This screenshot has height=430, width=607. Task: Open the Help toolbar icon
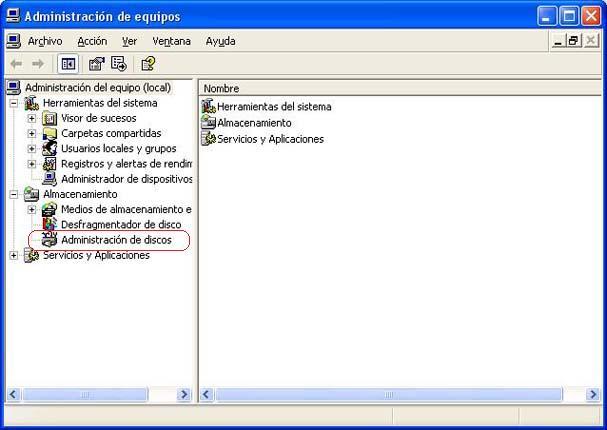(x=148, y=63)
